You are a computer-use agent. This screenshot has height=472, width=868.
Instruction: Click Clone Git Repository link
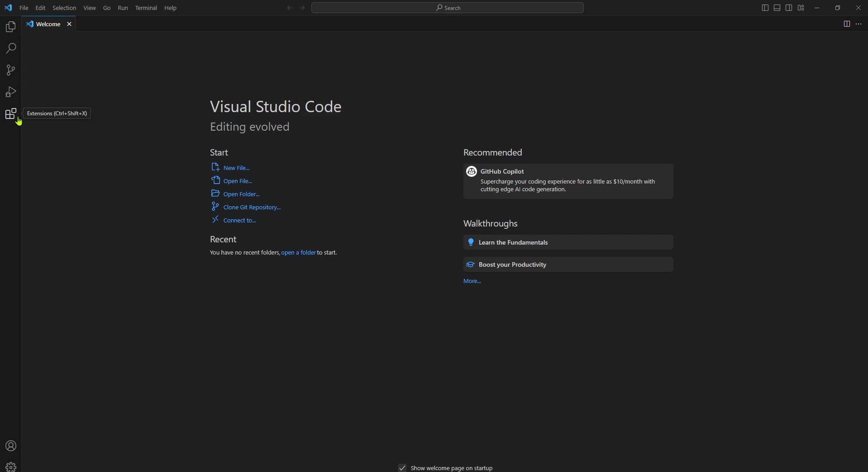tap(247, 208)
